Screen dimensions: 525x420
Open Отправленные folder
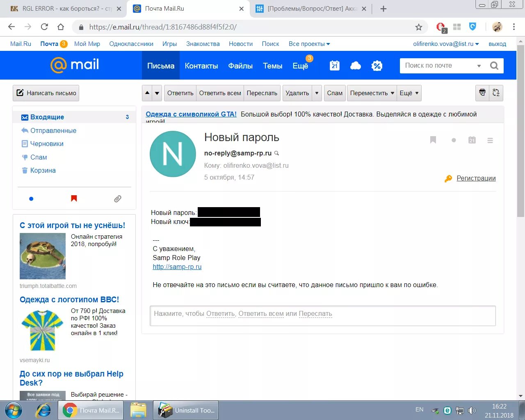(53, 130)
